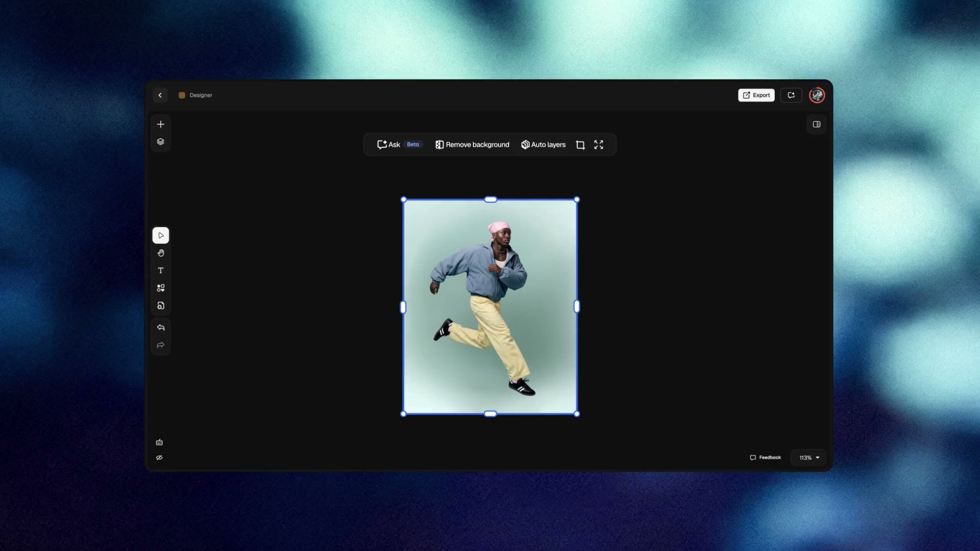Screen dimensions: 980x551
Task: Click the add plus icon
Action: tap(161, 124)
